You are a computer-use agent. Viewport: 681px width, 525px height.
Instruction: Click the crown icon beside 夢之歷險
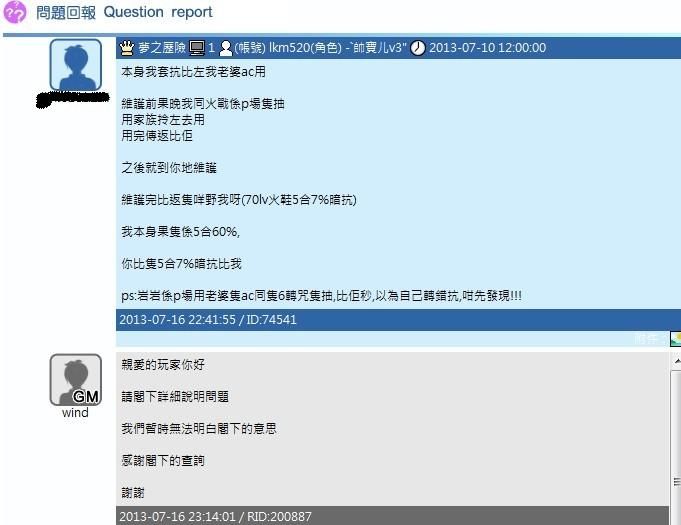point(127,48)
